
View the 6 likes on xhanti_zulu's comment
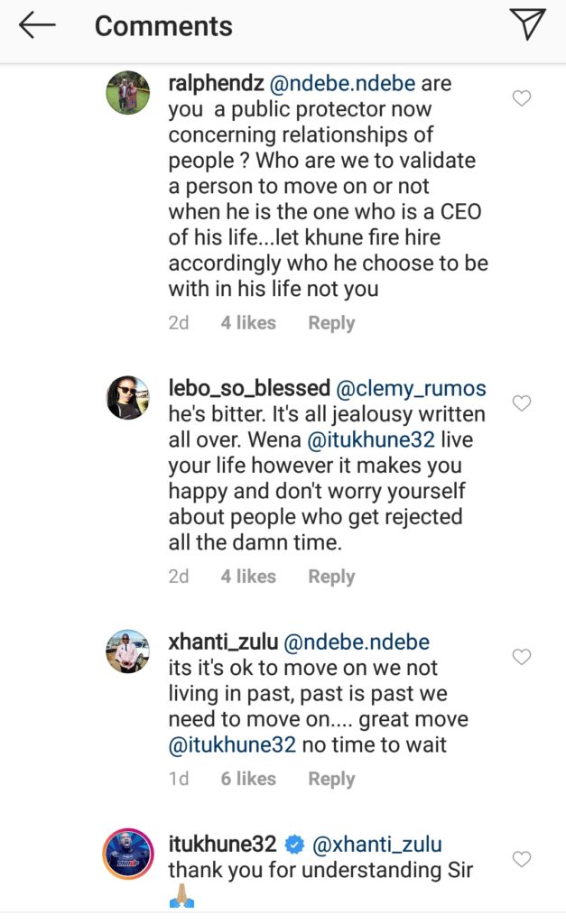tap(248, 779)
